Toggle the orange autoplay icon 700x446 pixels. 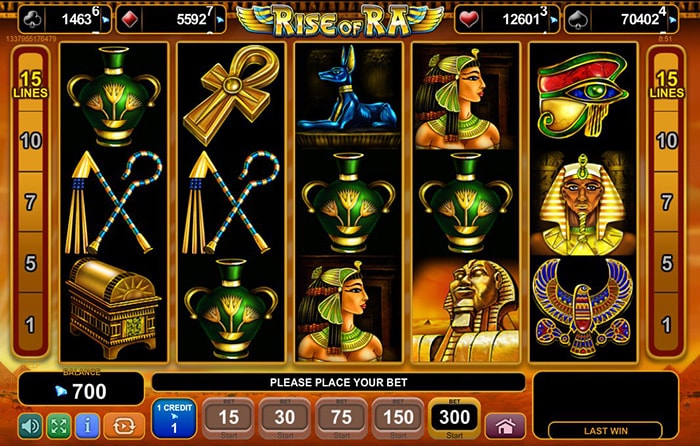[124, 426]
